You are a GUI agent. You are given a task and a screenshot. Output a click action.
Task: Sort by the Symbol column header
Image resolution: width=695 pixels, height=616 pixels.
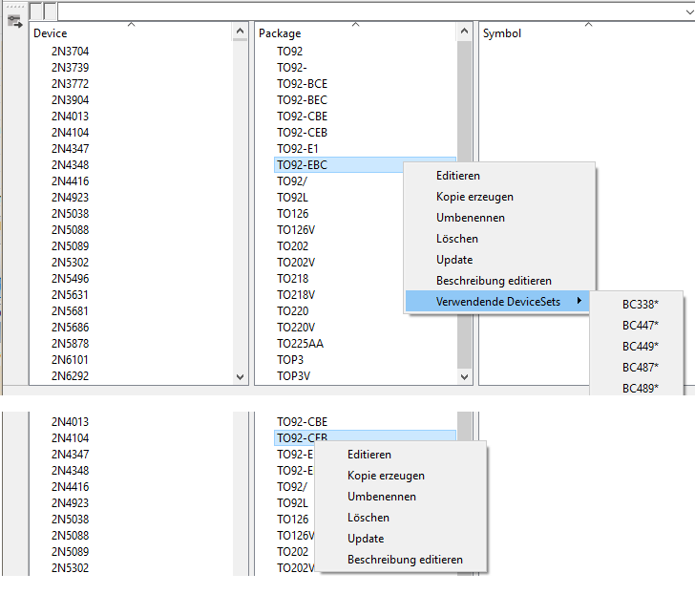click(x=502, y=33)
